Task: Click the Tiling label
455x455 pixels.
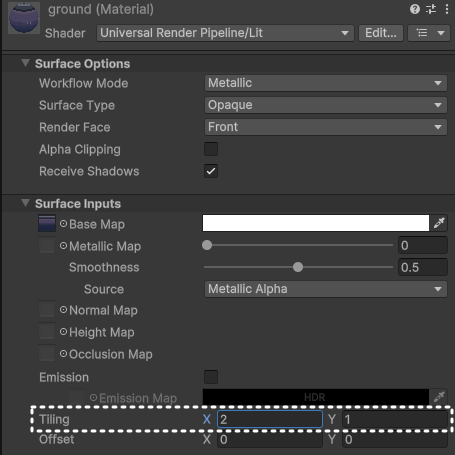Action: (x=54, y=419)
